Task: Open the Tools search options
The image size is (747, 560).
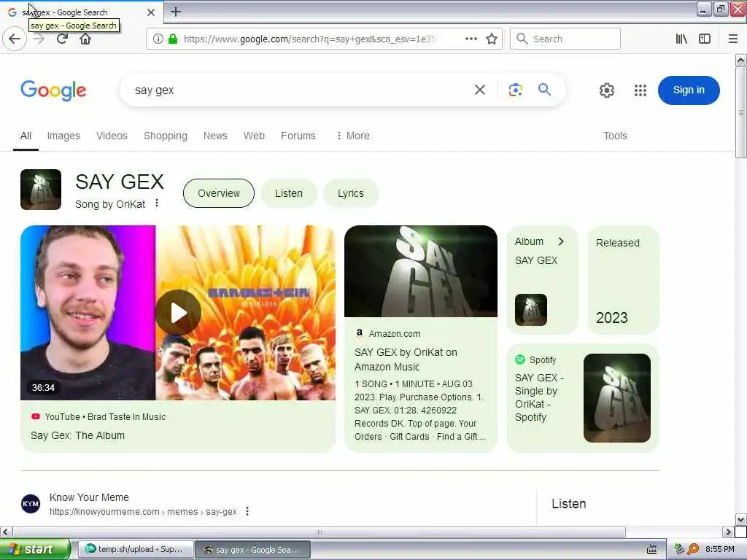Action: click(x=615, y=136)
